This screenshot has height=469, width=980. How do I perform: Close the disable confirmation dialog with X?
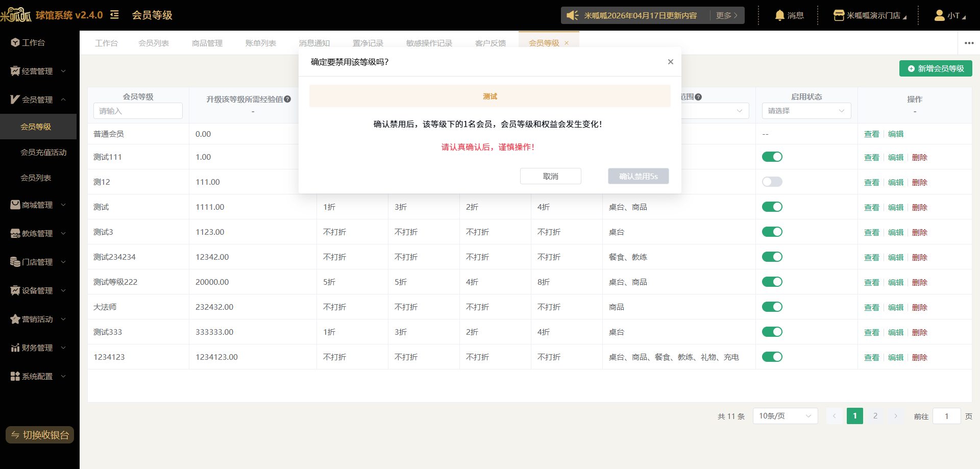(x=671, y=62)
